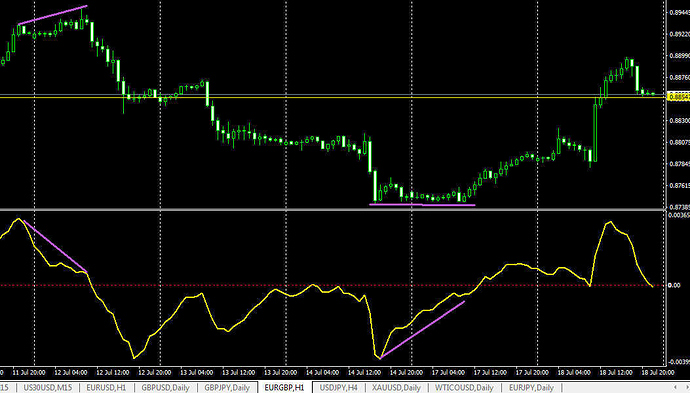Click the yellow horizontal line on the price chart
The image size is (690, 393).
tap(333, 96)
